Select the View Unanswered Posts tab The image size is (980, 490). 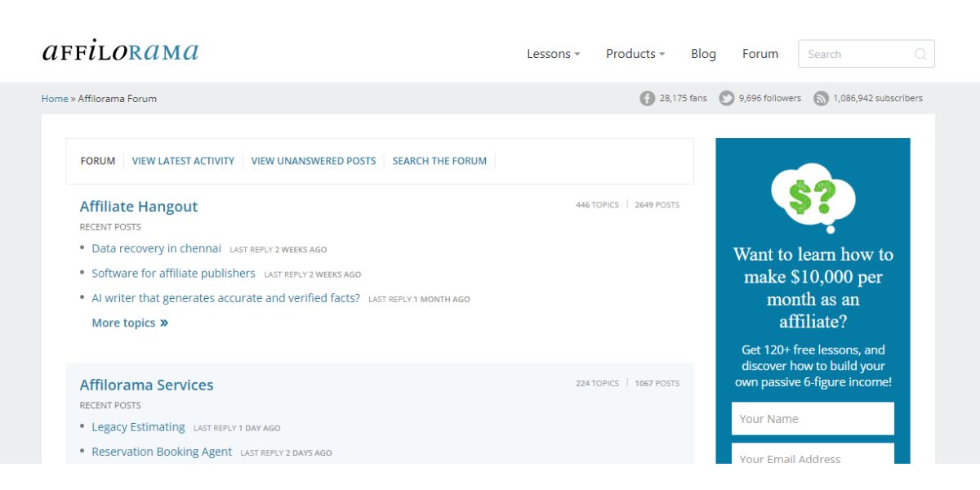click(314, 161)
